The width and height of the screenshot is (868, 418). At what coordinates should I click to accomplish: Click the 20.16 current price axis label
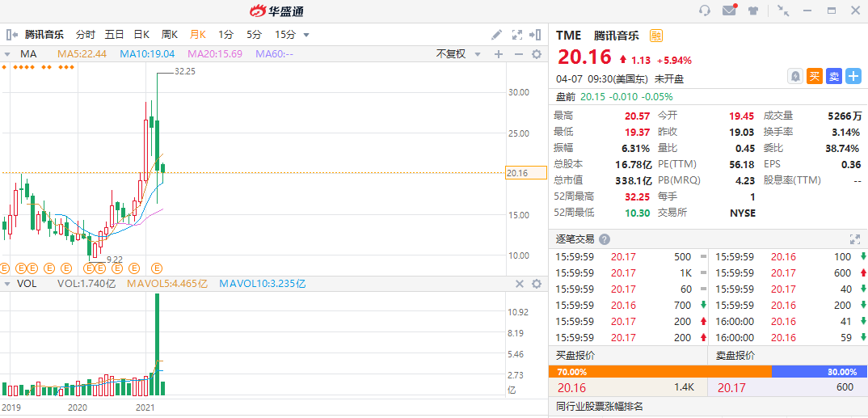[526, 173]
